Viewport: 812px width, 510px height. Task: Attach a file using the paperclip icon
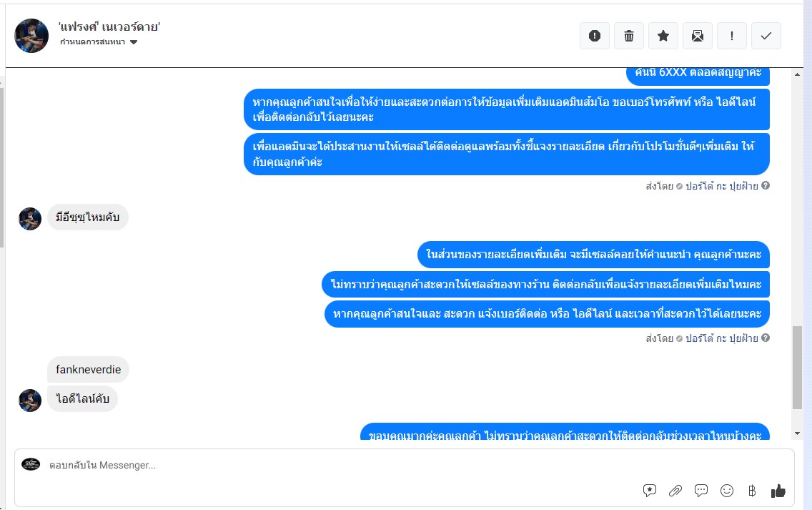675,490
